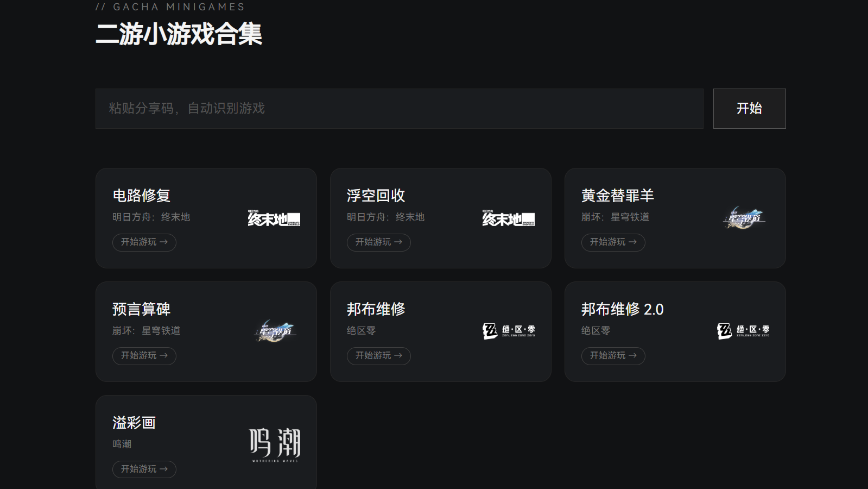
Task: Click the 黄金替罪羊 card title
Action: point(618,196)
